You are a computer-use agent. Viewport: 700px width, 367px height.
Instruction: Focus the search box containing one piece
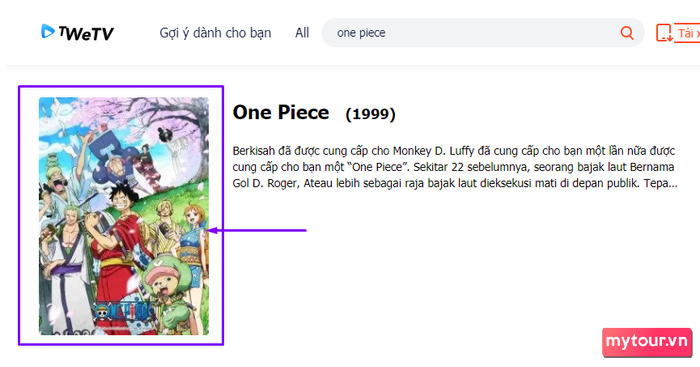pos(483,33)
